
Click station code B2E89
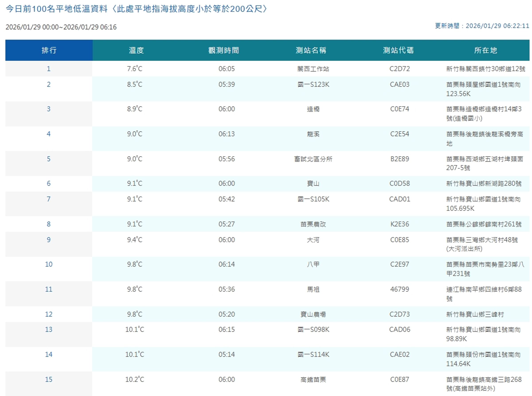click(400, 159)
